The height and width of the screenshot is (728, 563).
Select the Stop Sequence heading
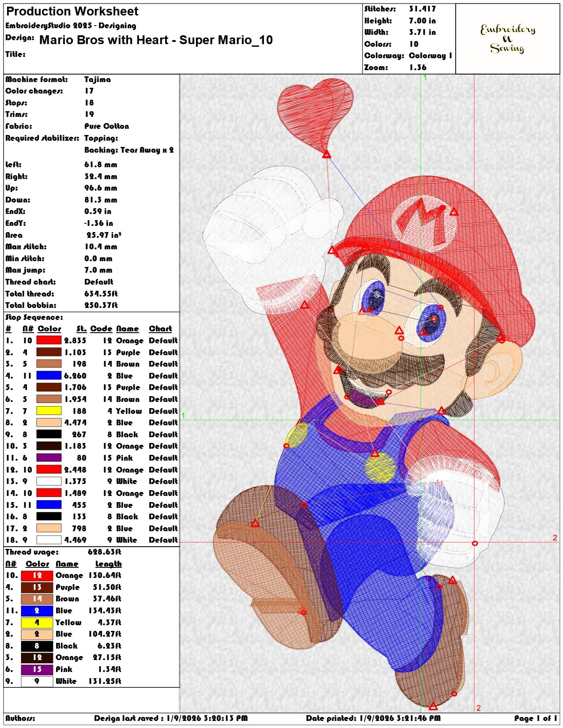click(34, 318)
